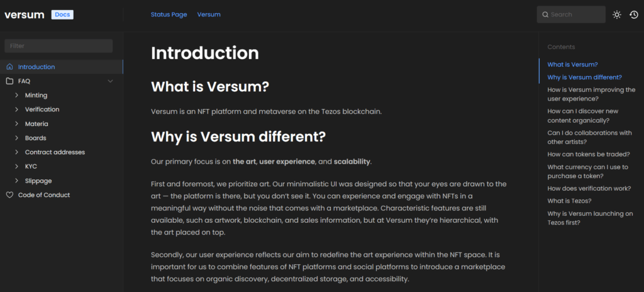Open the Contract addresses sidebar item
The image size is (644, 292).
(55, 152)
